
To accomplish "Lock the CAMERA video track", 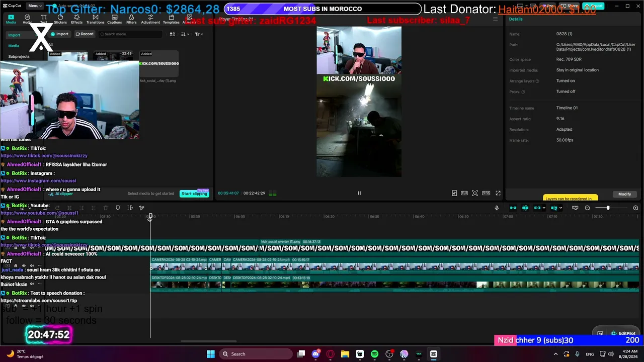I will pos(16,265).
